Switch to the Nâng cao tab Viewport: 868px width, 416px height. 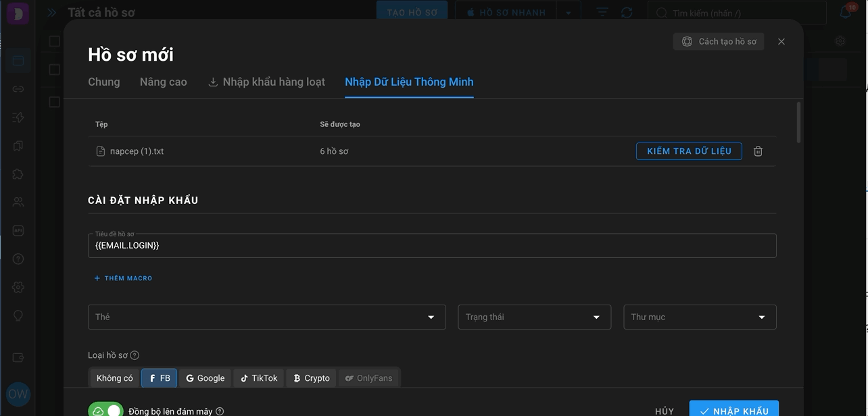pyautogui.click(x=163, y=82)
